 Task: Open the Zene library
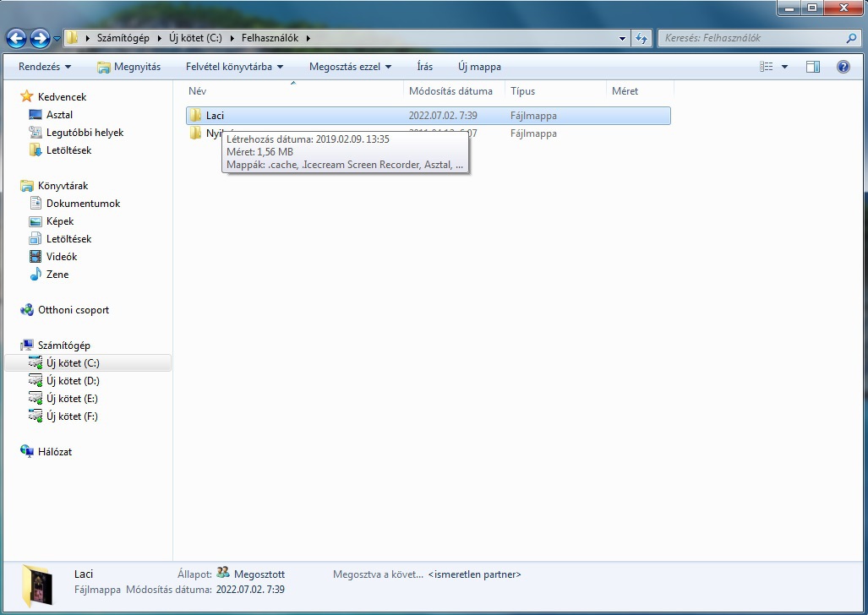click(x=57, y=274)
